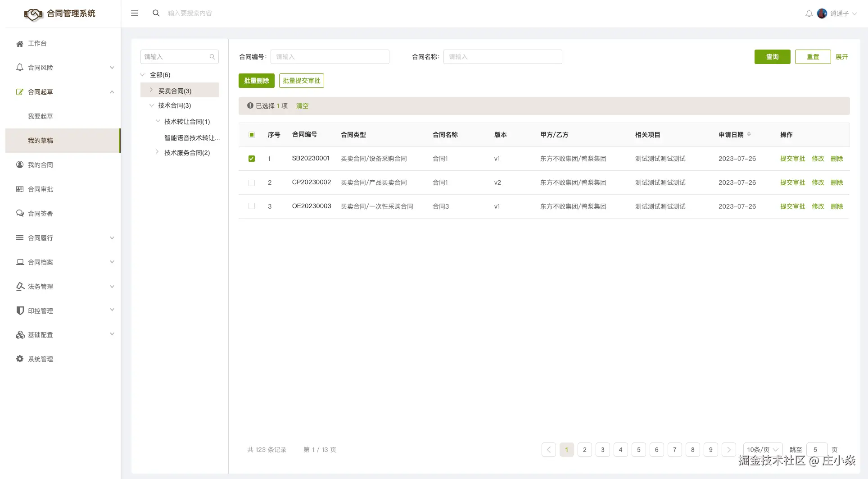Click 提交审批 for SB20230001

[793, 159]
